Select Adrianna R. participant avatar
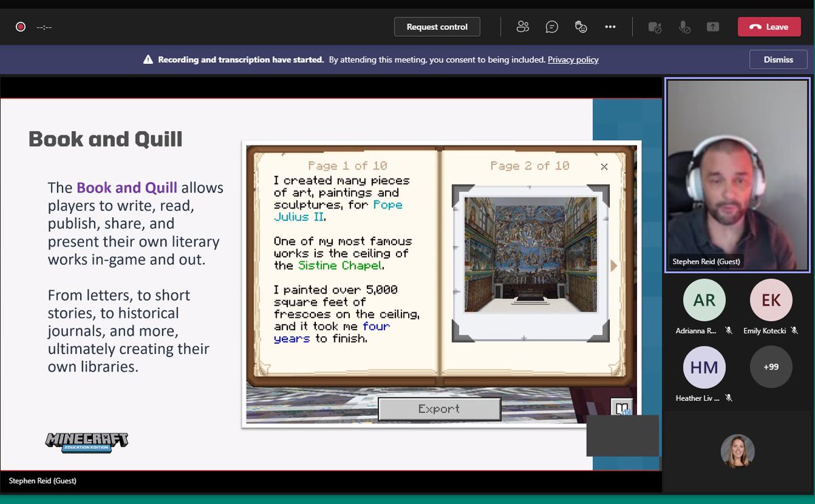 [x=704, y=300]
